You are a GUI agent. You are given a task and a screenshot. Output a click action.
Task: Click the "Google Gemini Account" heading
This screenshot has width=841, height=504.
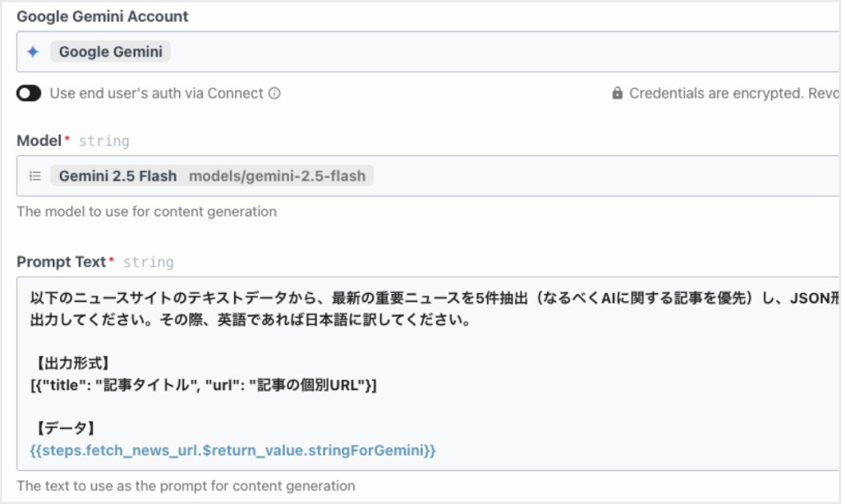tap(103, 16)
